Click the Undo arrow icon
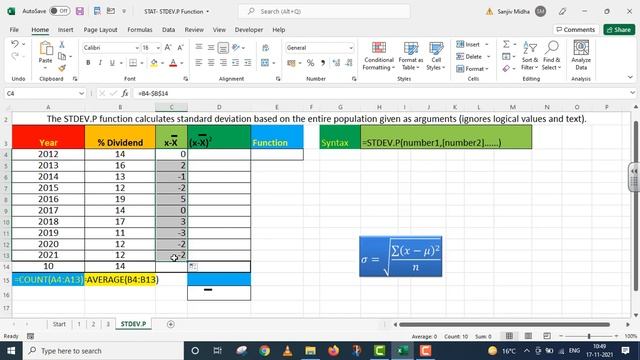The image size is (640, 360). [x=15, y=44]
